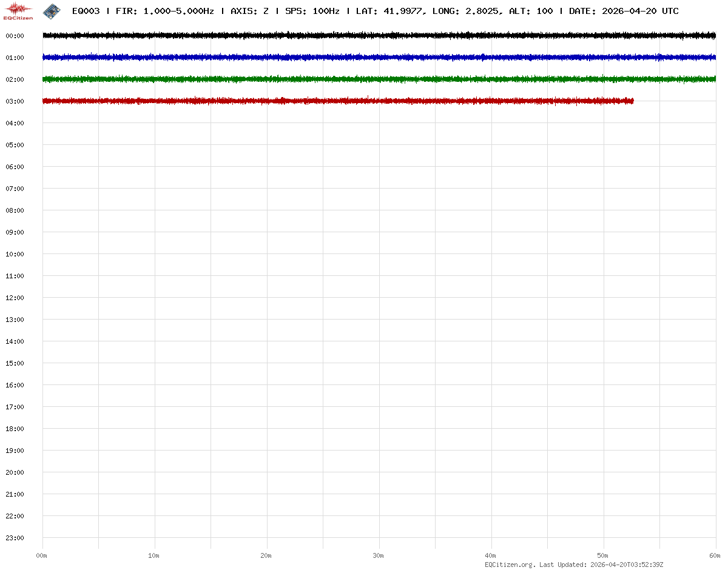Click the EQCitizen logo in the header
The height and width of the screenshot is (570, 728).
pyautogui.click(x=18, y=11)
